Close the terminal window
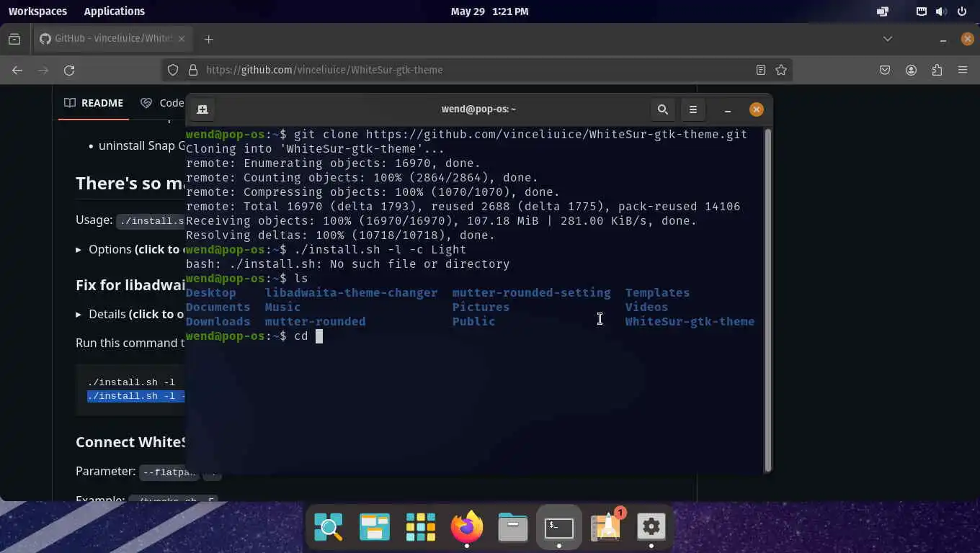The width and height of the screenshot is (980, 553). 756,109
